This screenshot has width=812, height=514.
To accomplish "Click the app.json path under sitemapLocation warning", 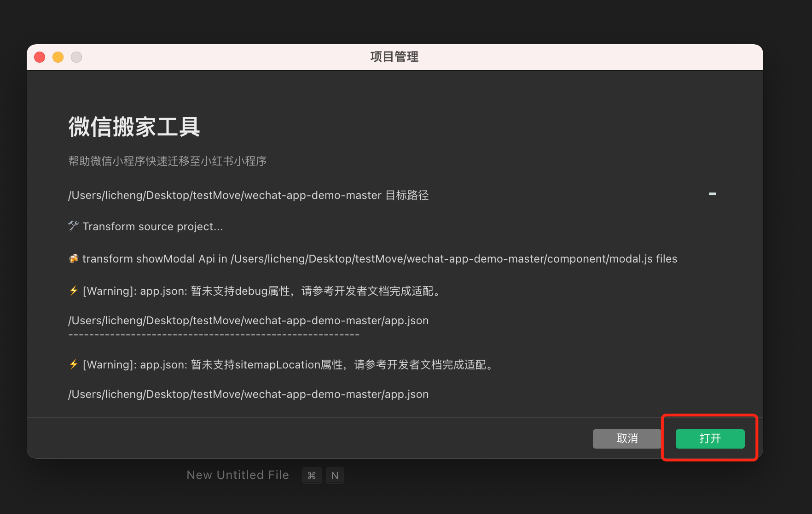I will (x=249, y=394).
